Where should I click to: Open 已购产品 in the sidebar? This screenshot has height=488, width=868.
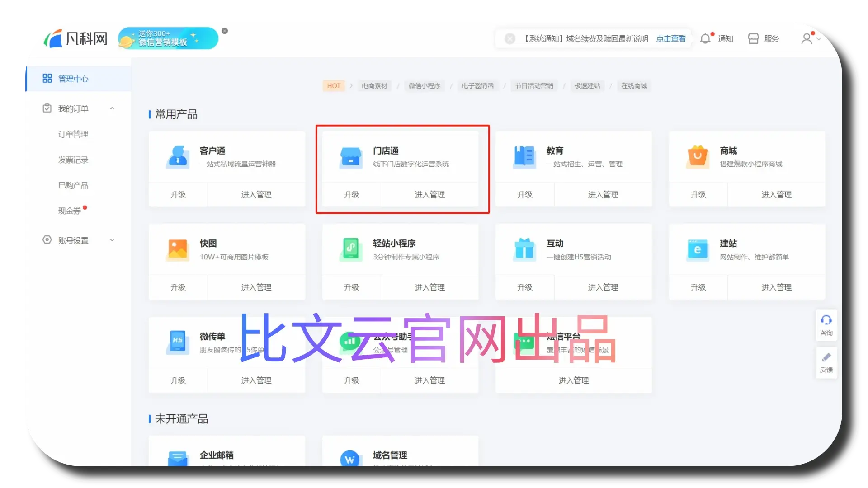pyautogui.click(x=73, y=185)
